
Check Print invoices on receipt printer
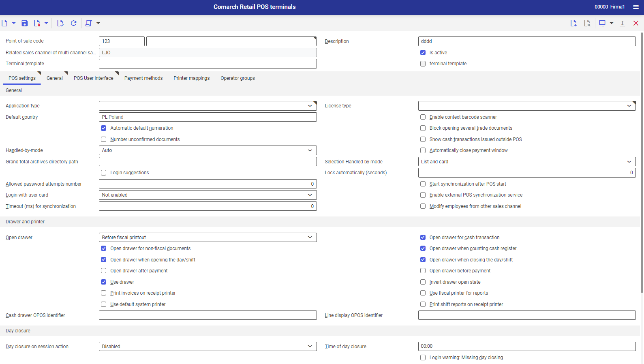(104, 293)
